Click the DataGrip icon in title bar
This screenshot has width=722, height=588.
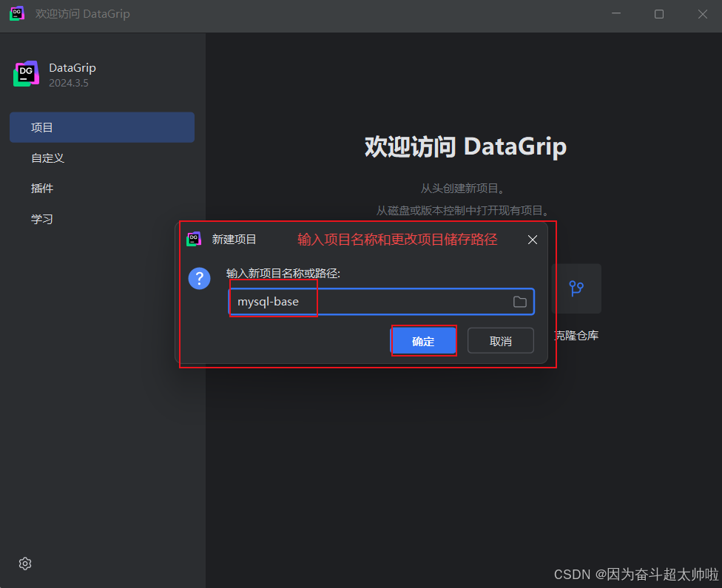pos(17,14)
